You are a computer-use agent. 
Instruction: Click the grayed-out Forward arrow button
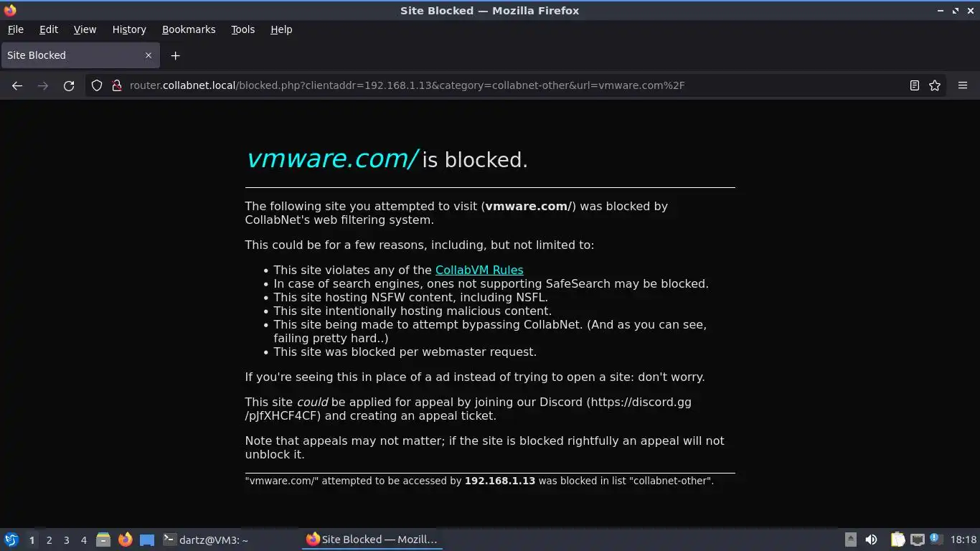(x=43, y=85)
